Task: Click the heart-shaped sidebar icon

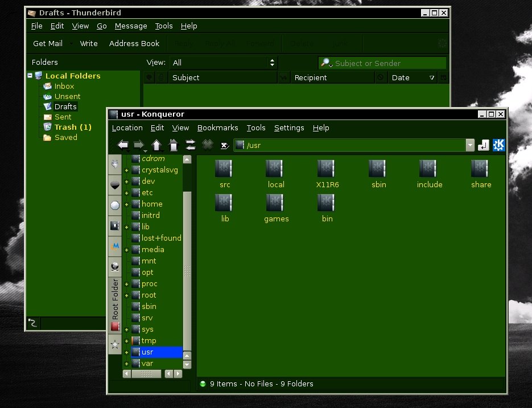Action: 115,185
